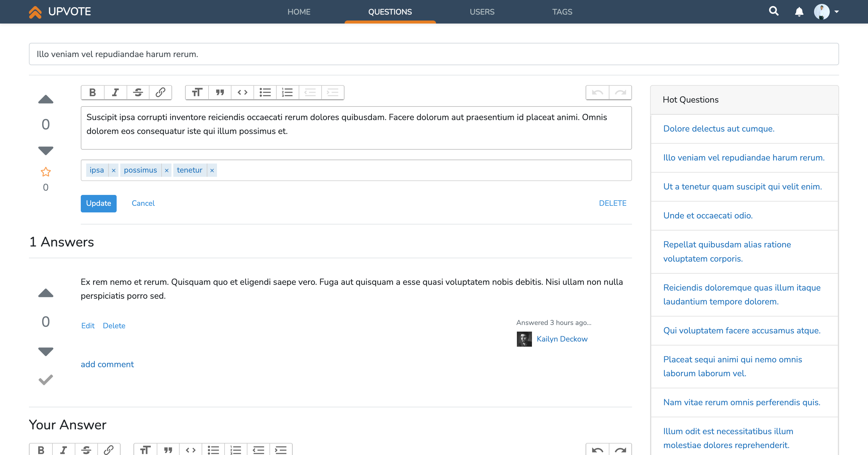Open notifications bell

click(x=799, y=12)
